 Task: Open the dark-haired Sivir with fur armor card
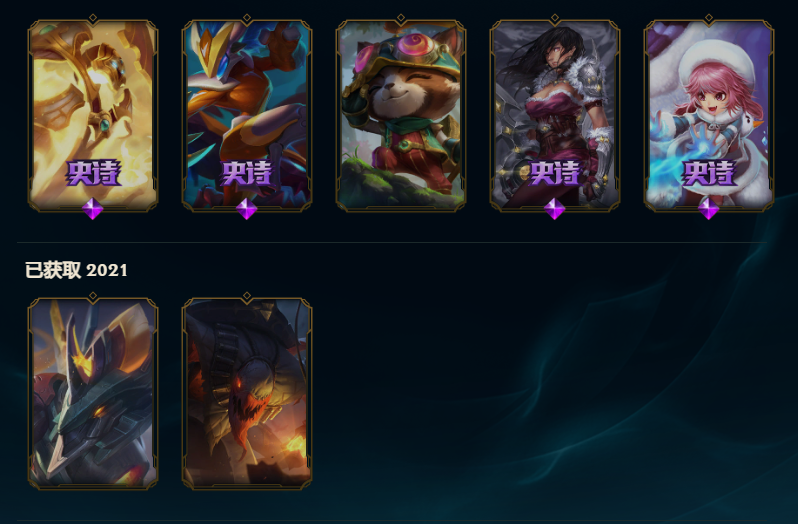point(555,115)
